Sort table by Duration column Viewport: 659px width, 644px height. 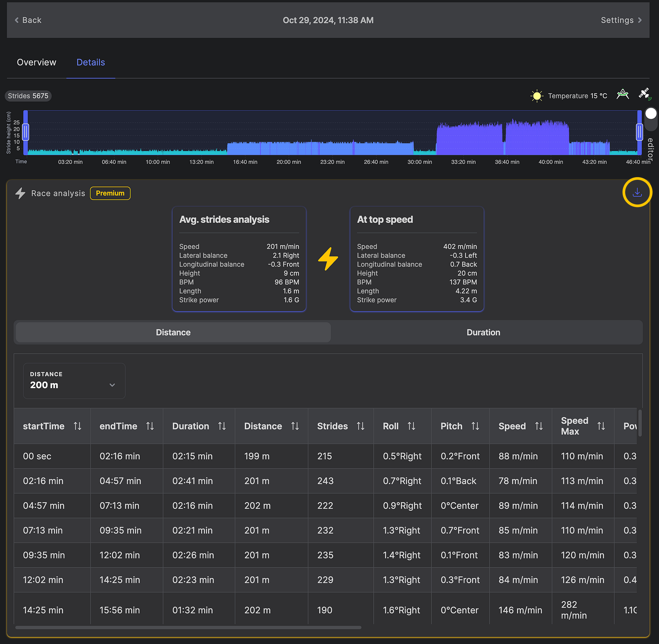[x=222, y=426]
